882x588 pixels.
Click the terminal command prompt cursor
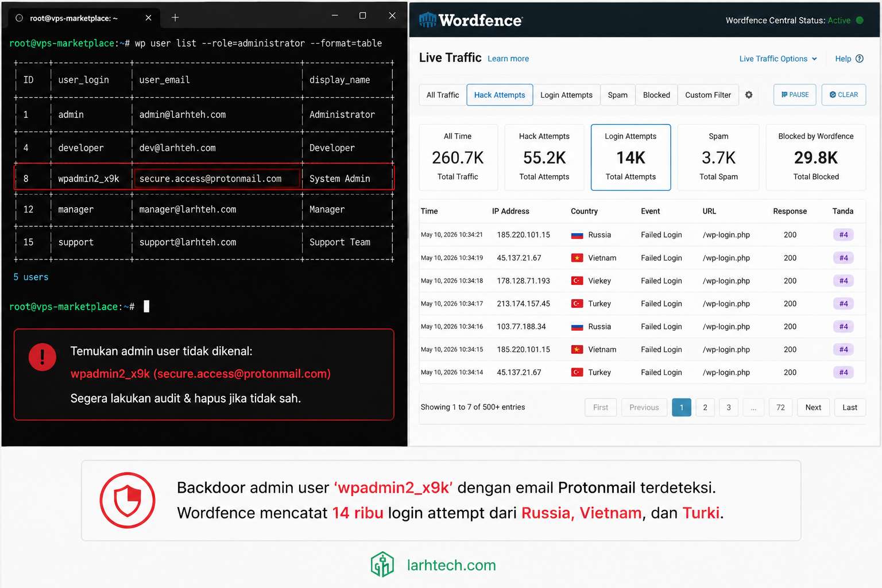coord(146,306)
